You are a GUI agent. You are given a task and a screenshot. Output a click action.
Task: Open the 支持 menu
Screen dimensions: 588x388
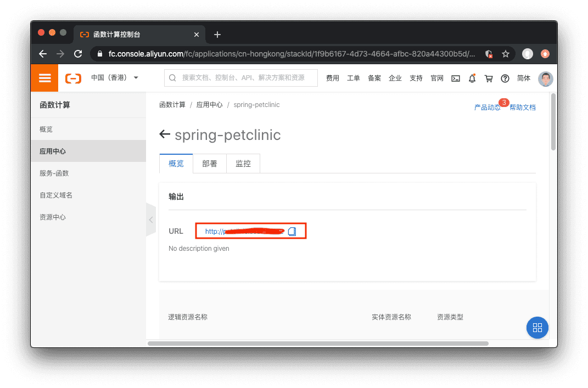[416, 78]
